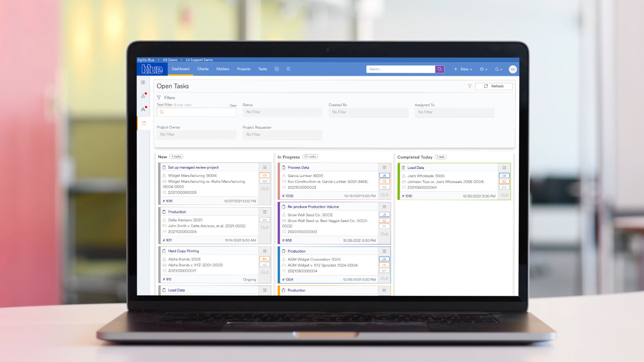Collapse the Filters section funnel
This screenshot has height=362, width=644.
click(x=159, y=98)
